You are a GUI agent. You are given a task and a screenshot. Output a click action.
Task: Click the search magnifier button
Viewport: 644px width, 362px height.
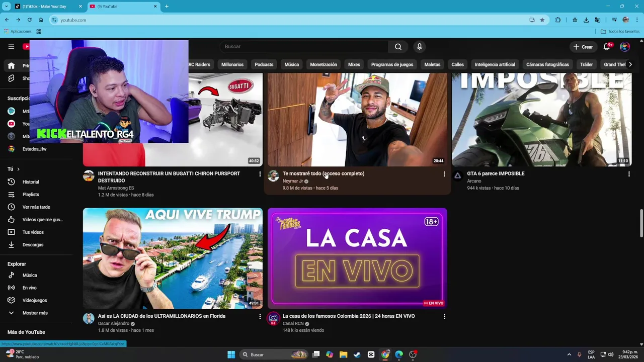click(398, 47)
